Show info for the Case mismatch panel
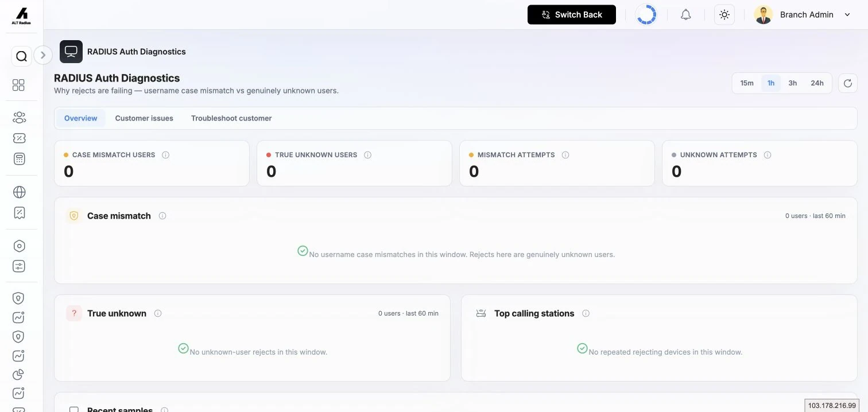The height and width of the screenshot is (412, 868). (162, 216)
